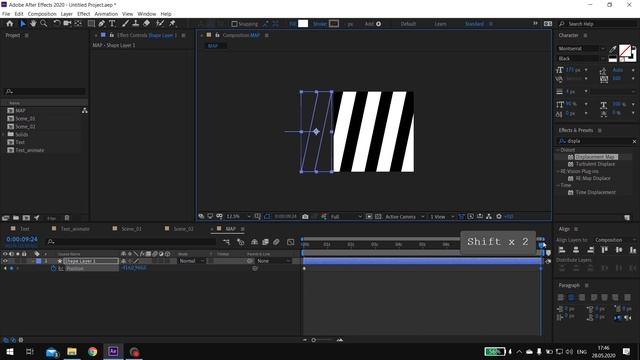Viewport: 640px width, 360px height.
Task: Select the Pan Behind anchor point tool
Action: click(78, 24)
